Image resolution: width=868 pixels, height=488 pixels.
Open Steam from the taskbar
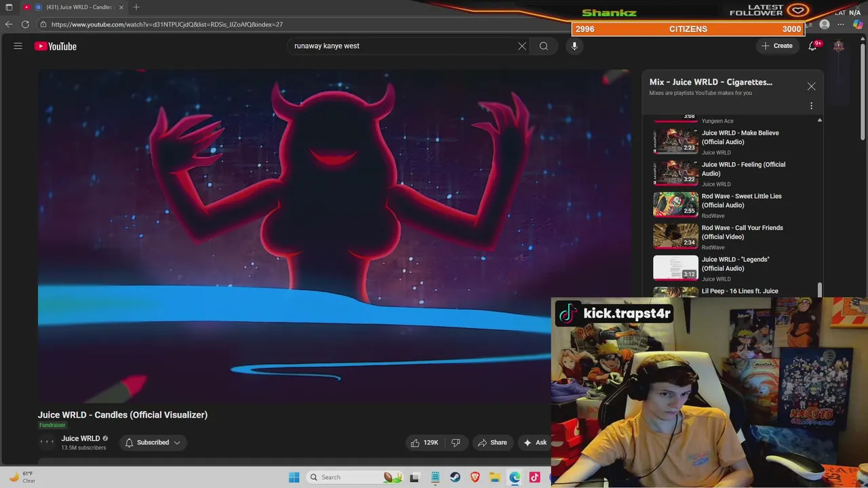455,477
